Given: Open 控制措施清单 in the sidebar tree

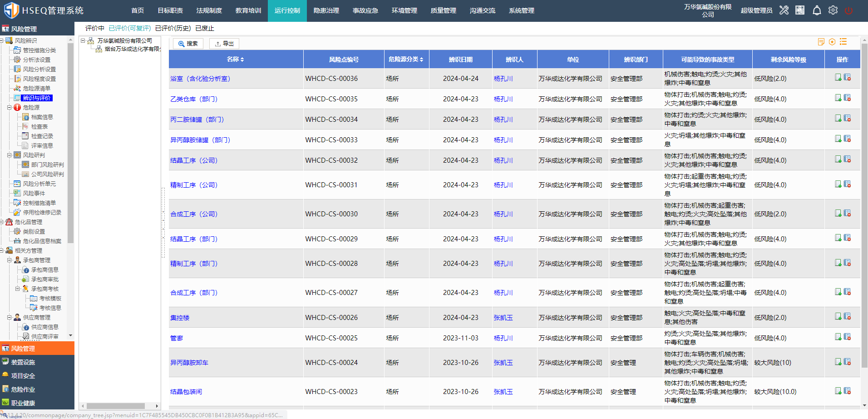Looking at the screenshot, I should [x=39, y=203].
